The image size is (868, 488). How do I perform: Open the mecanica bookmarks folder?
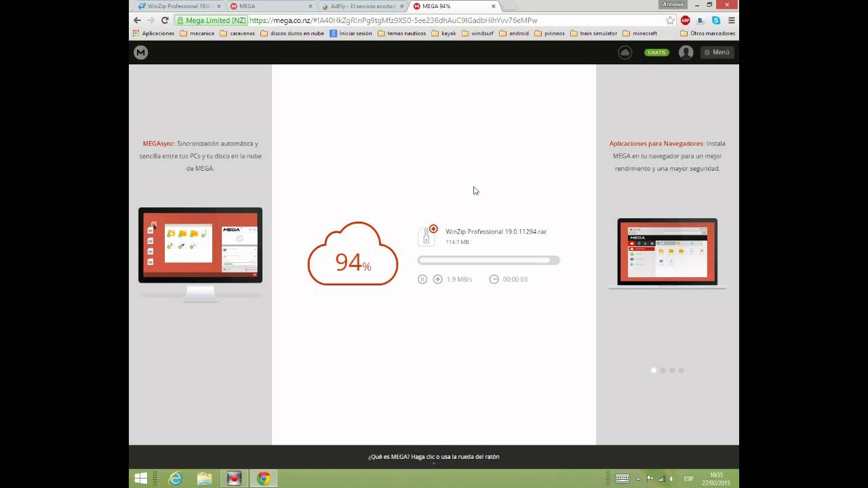tap(197, 33)
